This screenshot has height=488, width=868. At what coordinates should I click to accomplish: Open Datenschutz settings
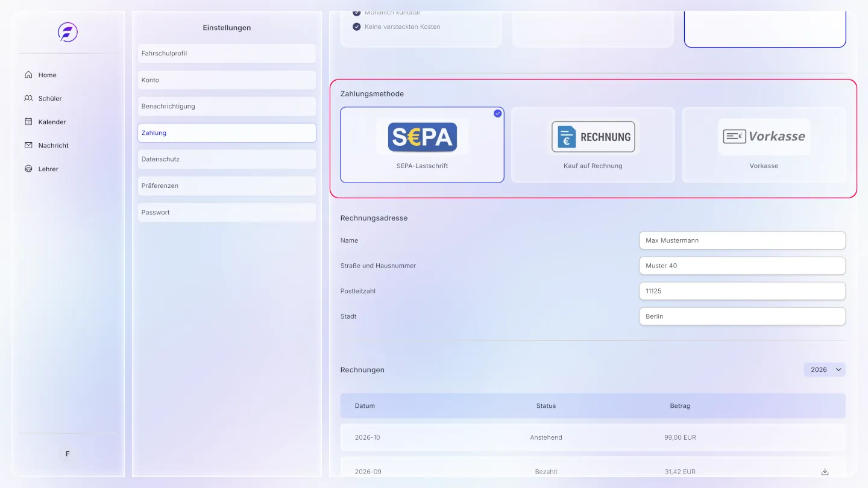click(227, 159)
